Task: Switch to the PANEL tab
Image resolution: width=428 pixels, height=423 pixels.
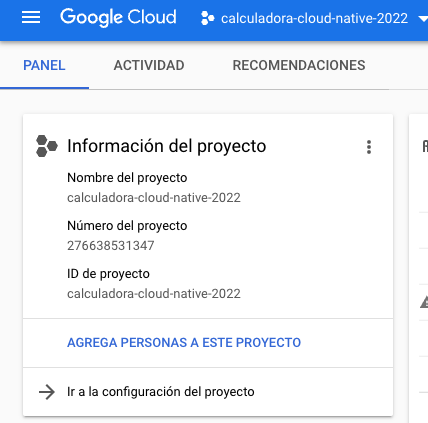Action: coord(44,65)
